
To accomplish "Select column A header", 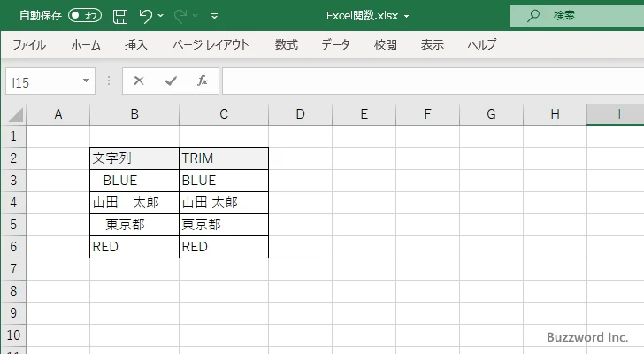I will point(57,114).
